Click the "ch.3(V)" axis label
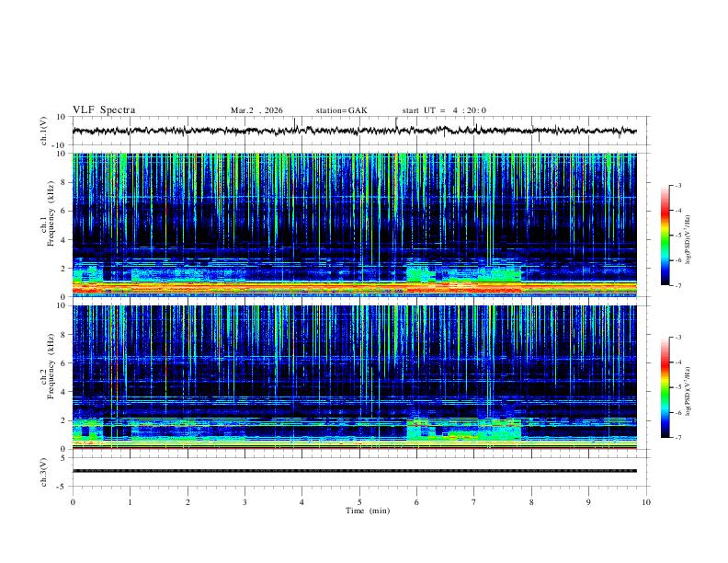728x563 pixels. coord(43,472)
